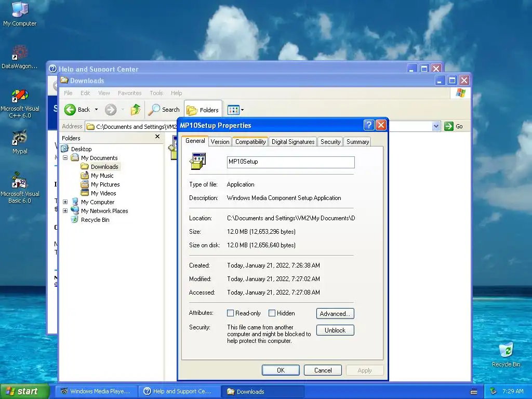Click the Advanced... button
Image resolution: width=532 pixels, height=399 pixels.
(335, 313)
